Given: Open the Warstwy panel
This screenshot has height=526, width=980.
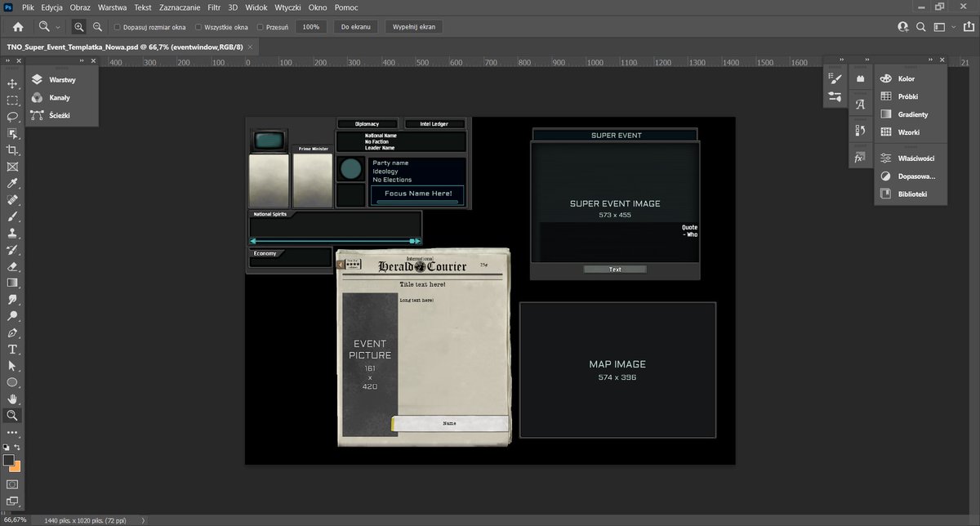Looking at the screenshot, I should click(x=61, y=80).
